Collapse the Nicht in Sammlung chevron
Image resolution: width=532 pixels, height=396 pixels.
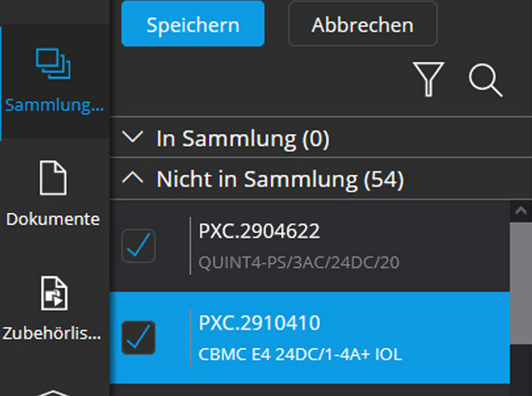[x=133, y=179]
